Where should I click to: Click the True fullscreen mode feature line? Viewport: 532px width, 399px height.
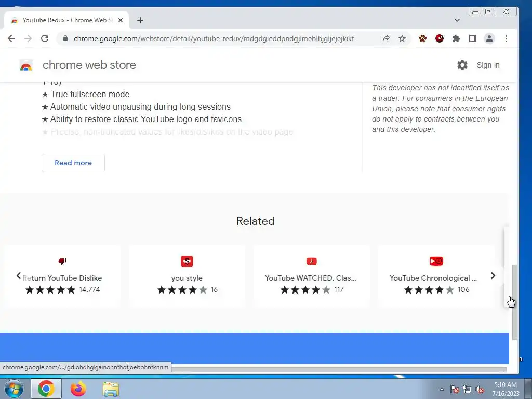pyautogui.click(x=86, y=95)
